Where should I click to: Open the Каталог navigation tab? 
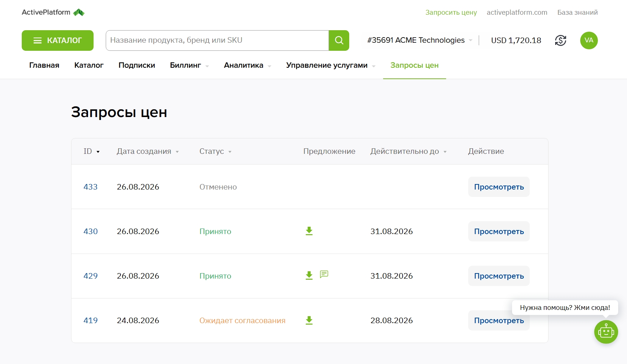[89, 65]
